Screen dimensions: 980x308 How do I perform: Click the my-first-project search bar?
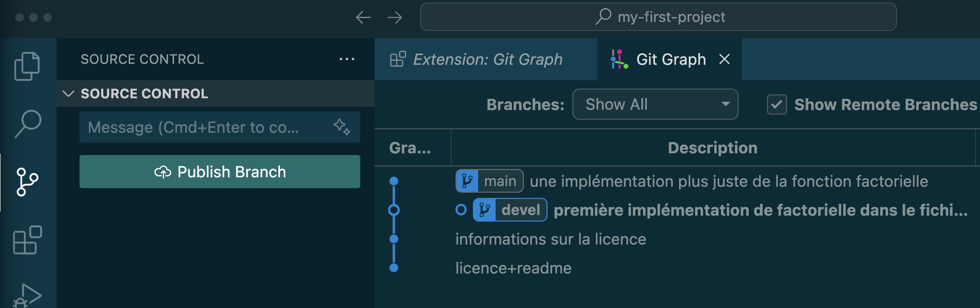pyautogui.click(x=658, y=17)
